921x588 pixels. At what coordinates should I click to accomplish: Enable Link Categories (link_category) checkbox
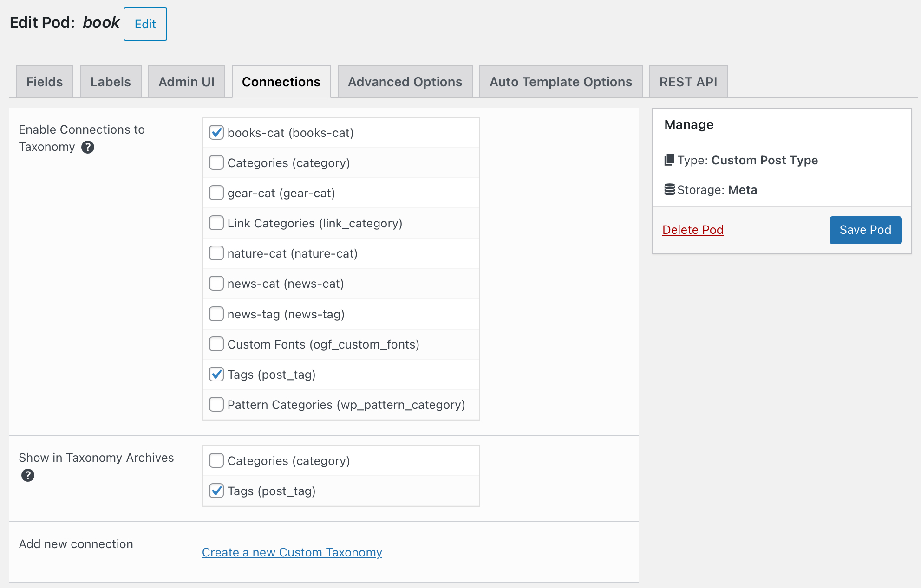(x=216, y=223)
